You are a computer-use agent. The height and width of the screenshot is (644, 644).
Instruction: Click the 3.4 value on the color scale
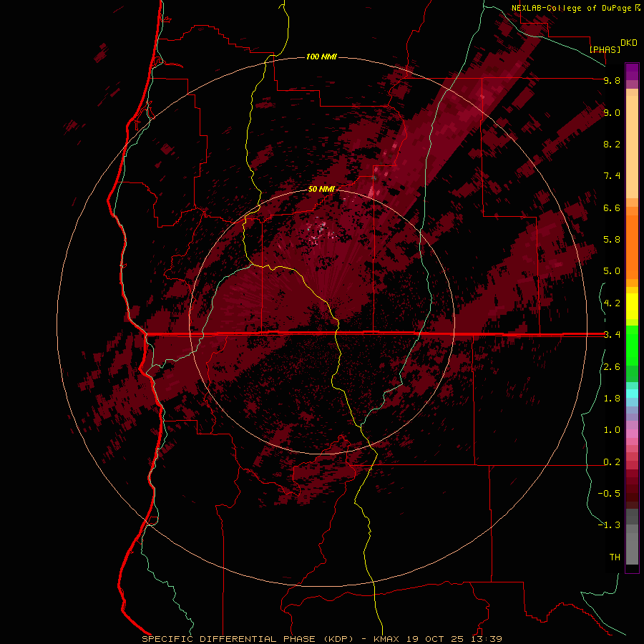click(x=612, y=335)
